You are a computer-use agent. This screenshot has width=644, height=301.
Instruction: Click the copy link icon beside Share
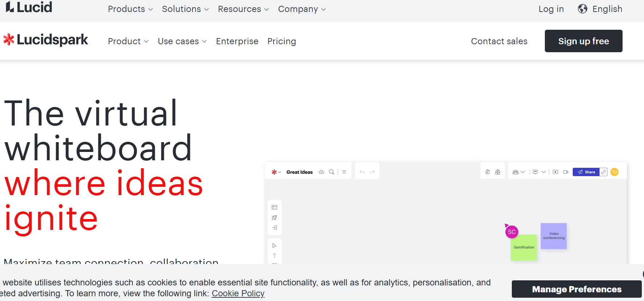(603, 172)
